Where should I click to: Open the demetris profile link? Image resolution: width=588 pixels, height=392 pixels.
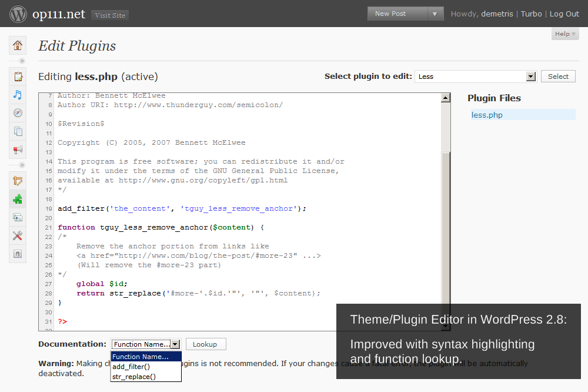click(497, 14)
